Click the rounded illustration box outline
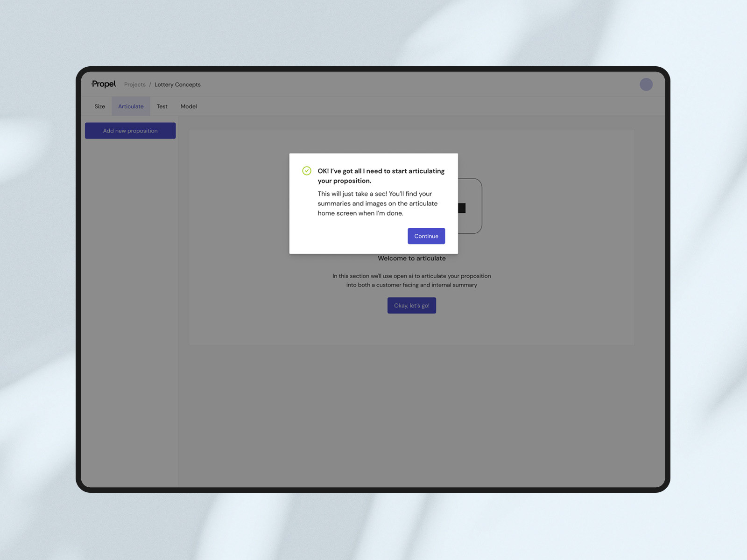This screenshot has height=560, width=747. click(470, 206)
